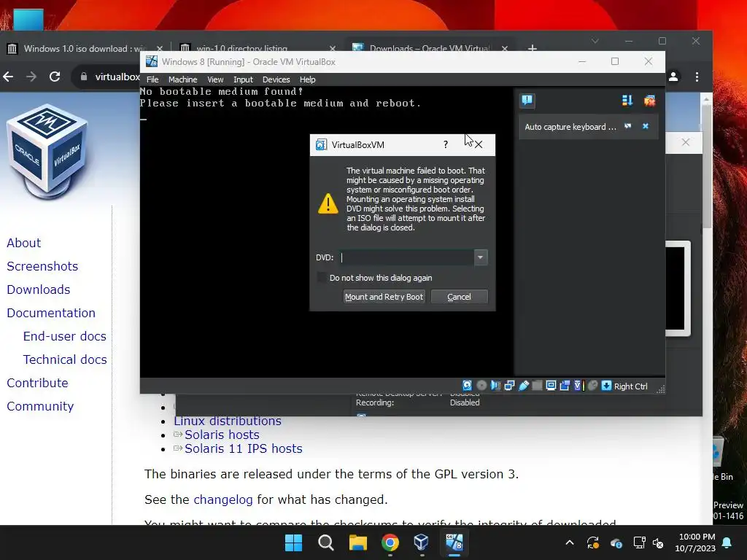This screenshot has height=560, width=747.
Task: Open End-user docs link
Action: [65, 336]
